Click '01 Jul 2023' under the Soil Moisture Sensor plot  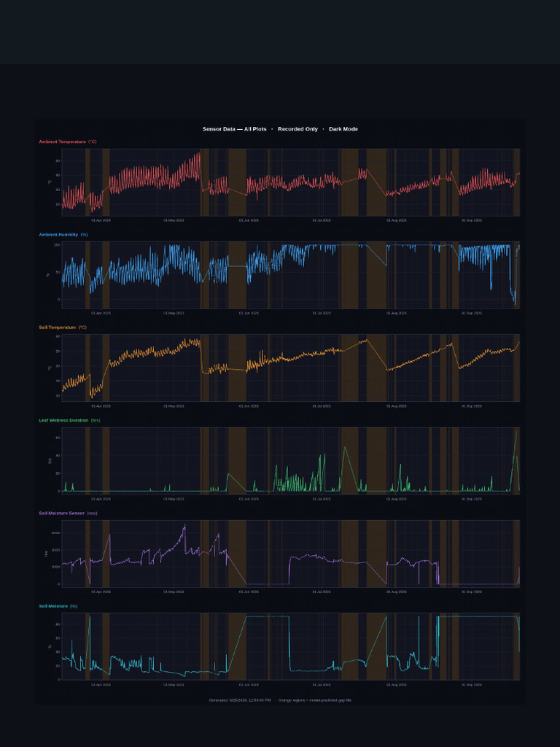322,592
